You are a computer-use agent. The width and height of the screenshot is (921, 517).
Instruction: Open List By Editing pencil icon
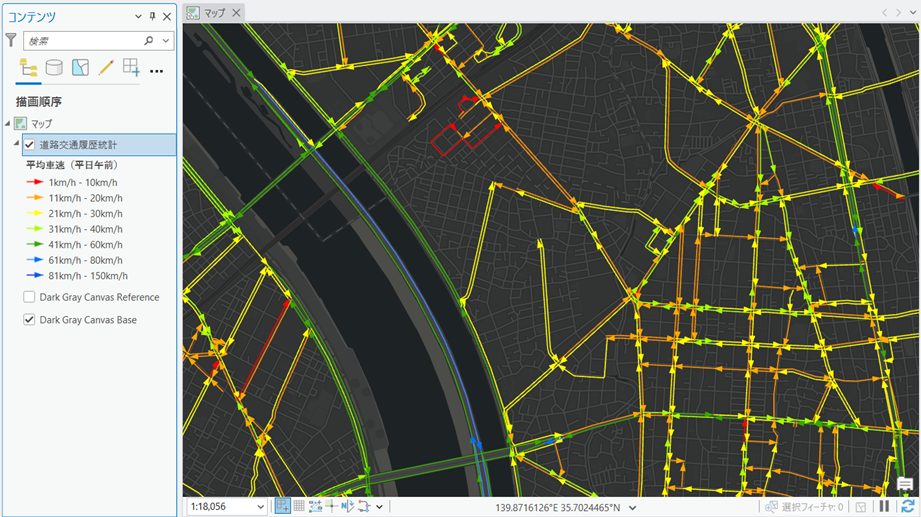[x=105, y=68]
